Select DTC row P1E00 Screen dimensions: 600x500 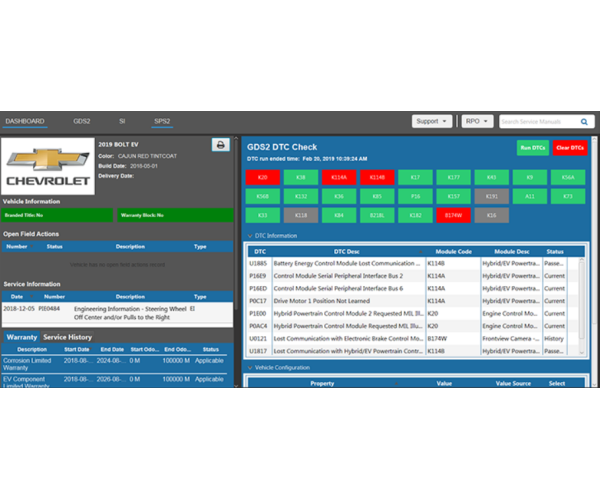413,314
